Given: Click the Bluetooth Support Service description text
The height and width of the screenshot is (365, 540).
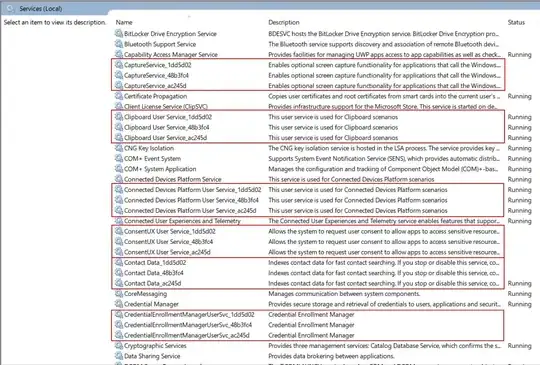Looking at the screenshot, I should tap(383, 44).
